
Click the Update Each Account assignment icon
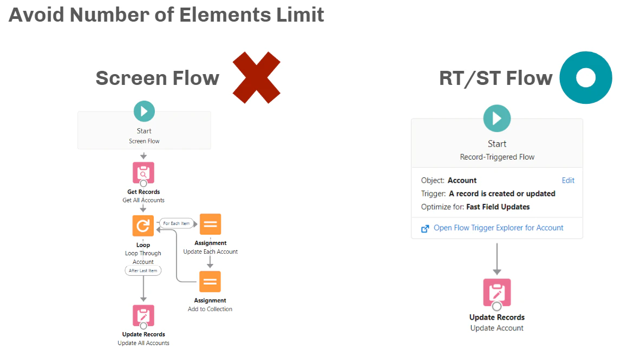pyautogui.click(x=210, y=224)
